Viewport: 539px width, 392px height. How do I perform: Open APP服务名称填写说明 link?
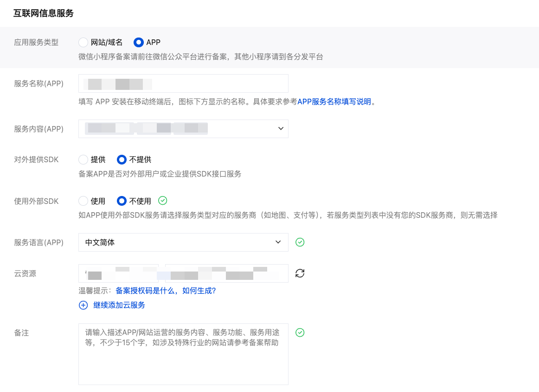pyautogui.click(x=334, y=101)
